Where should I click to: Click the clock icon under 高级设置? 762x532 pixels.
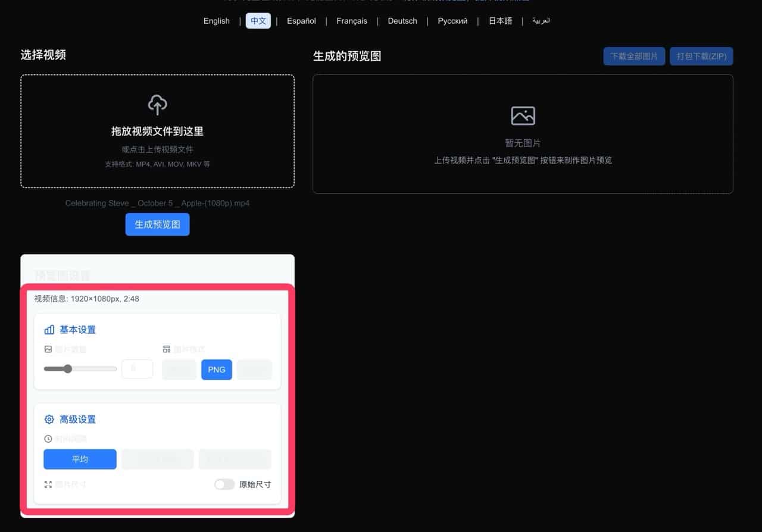point(48,439)
